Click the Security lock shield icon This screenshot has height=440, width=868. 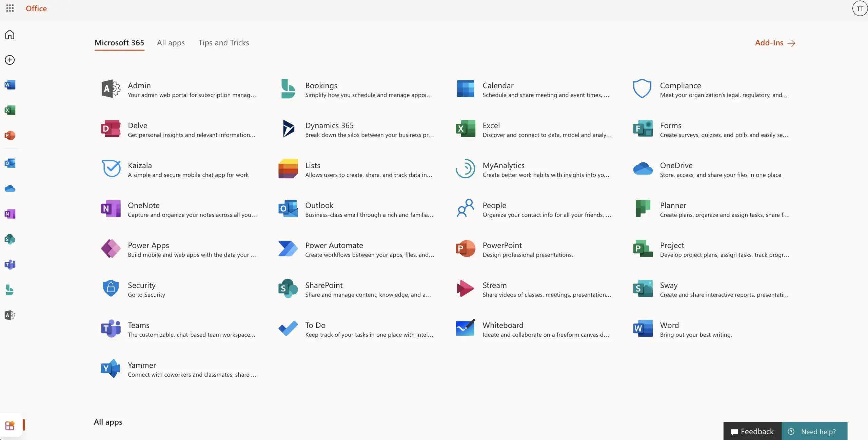(111, 288)
